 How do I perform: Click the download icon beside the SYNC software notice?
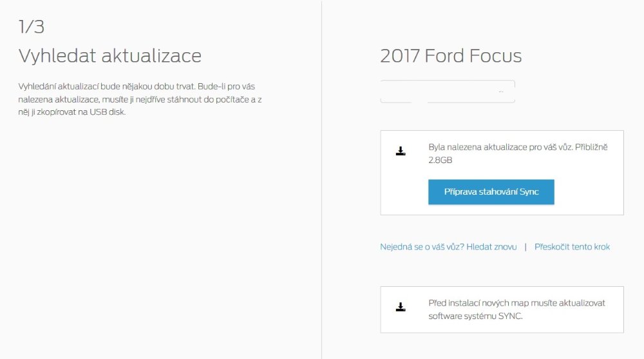pyautogui.click(x=401, y=307)
